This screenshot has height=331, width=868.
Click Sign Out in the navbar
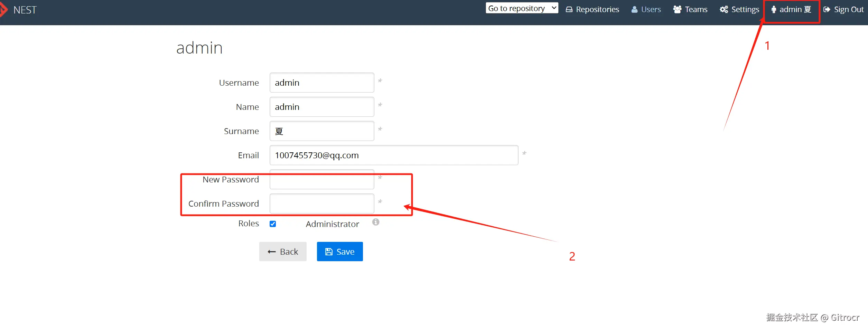[843, 10]
